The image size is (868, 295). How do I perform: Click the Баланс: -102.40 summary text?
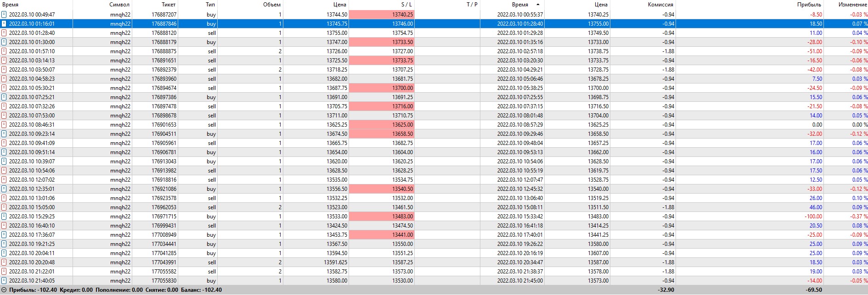[x=202, y=290]
